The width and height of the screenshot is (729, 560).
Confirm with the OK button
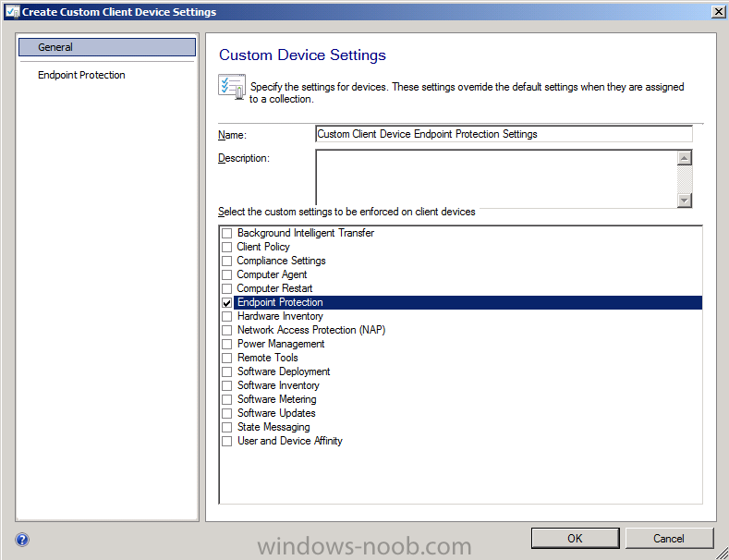click(x=575, y=538)
